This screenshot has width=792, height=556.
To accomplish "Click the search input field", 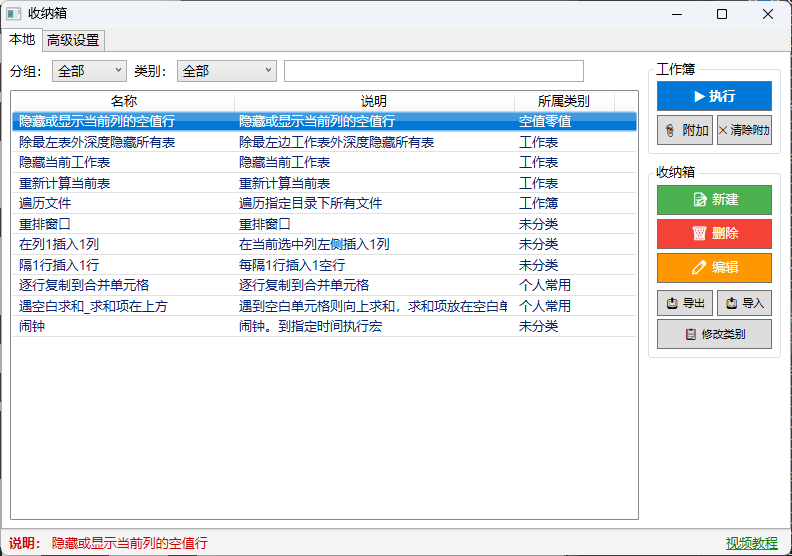I will click(434, 71).
